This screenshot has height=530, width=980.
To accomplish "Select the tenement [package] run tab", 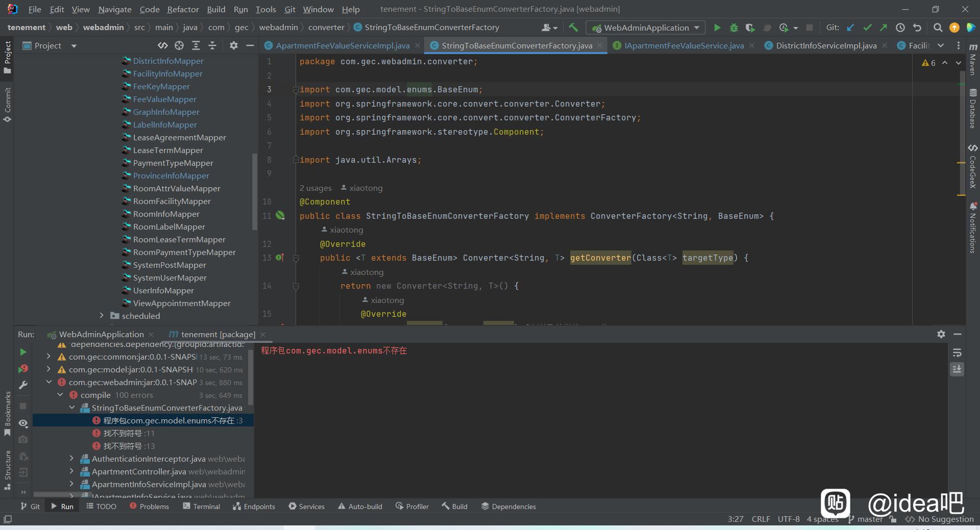I will tap(218, 334).
